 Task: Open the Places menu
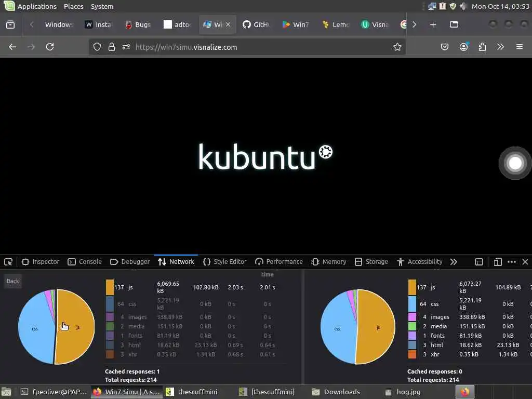74,6
